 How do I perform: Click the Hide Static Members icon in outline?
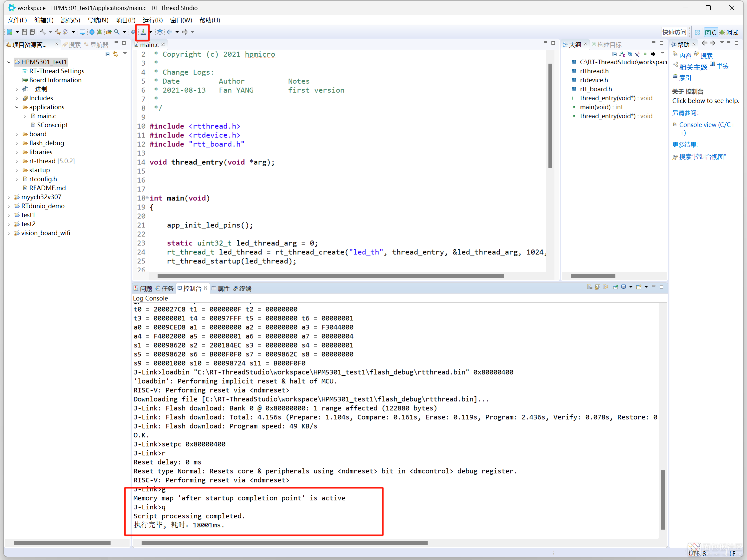(x=637, y=54)
